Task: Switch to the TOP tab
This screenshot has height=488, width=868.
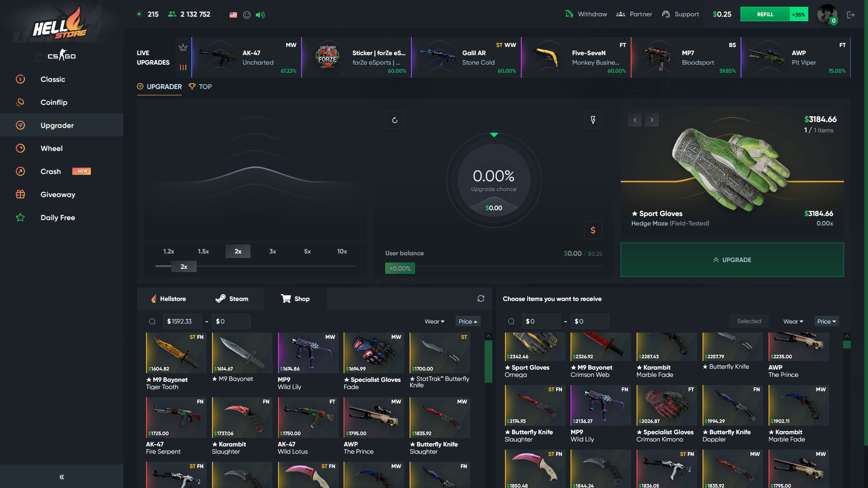Action: [x=200, y=87]
